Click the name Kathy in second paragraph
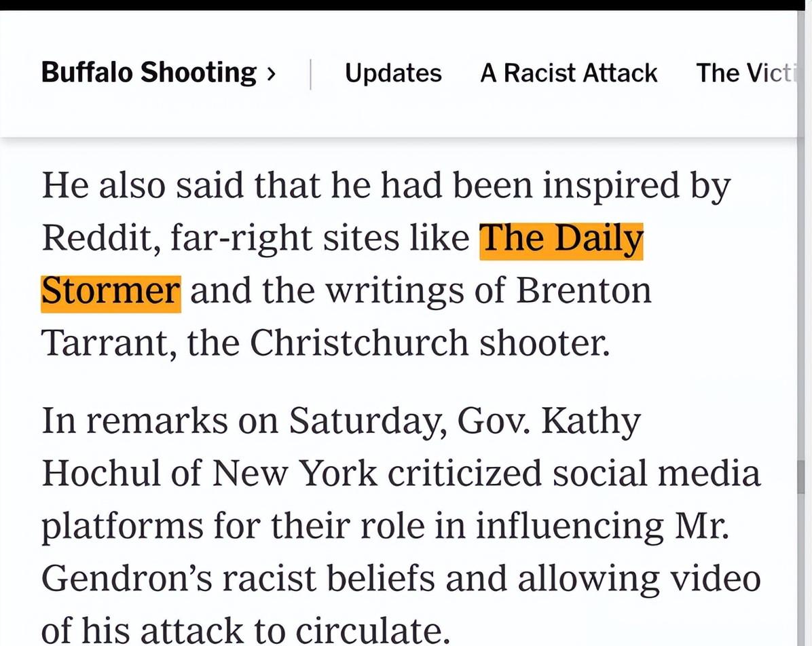The width and height of the screenshot is (812, 646). [591, 422]
